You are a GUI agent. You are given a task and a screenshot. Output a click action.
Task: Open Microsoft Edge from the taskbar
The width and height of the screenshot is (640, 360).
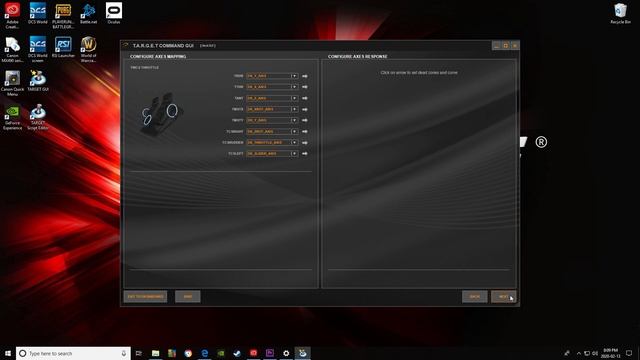coord(204,353)
